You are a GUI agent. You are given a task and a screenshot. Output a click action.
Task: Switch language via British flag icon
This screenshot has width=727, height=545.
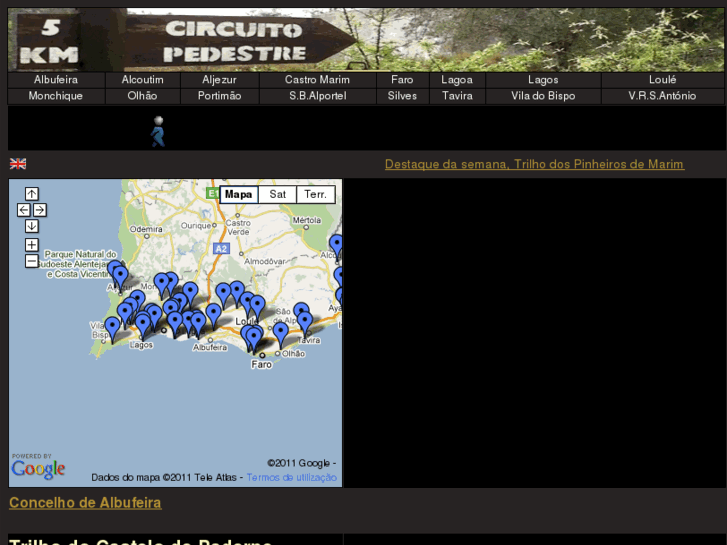18,164
